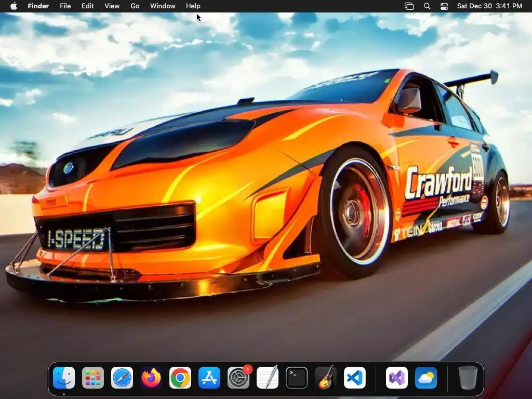Open Google Chrome from the dock
The width and height of the screenshot is (532, 399).
180,378
